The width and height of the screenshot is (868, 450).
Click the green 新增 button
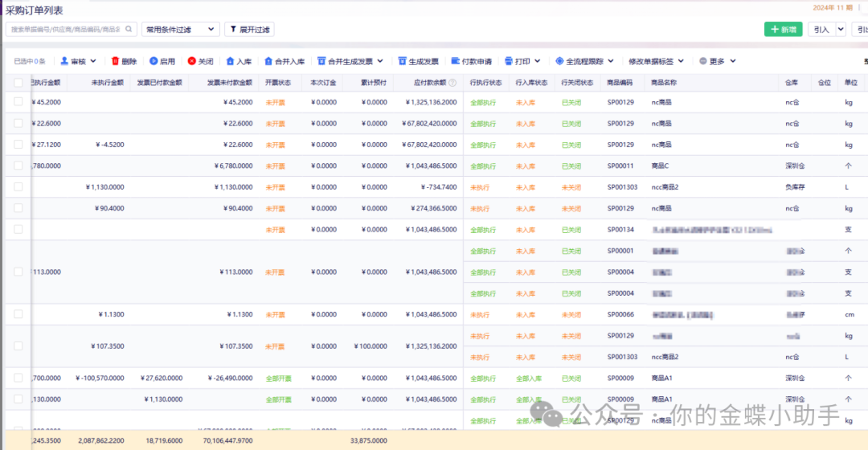click(782, 29)
